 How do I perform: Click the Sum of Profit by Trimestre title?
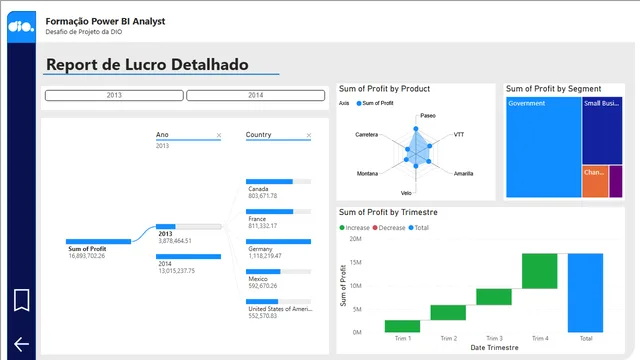(388, 212)
